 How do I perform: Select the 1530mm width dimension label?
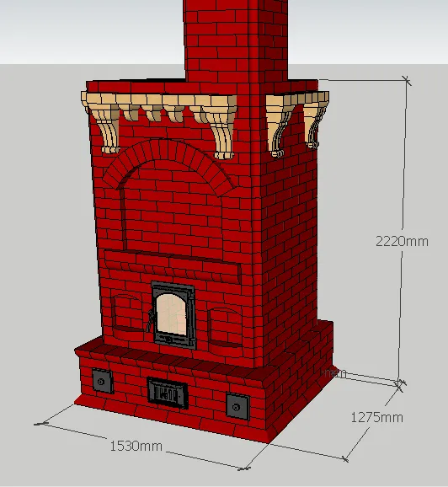(x=136, y=446)
